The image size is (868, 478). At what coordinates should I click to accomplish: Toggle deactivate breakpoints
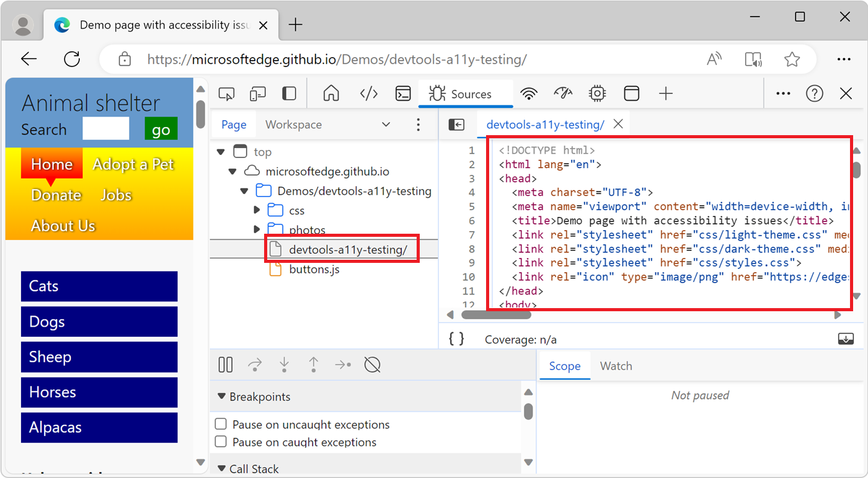pos(372,365)
